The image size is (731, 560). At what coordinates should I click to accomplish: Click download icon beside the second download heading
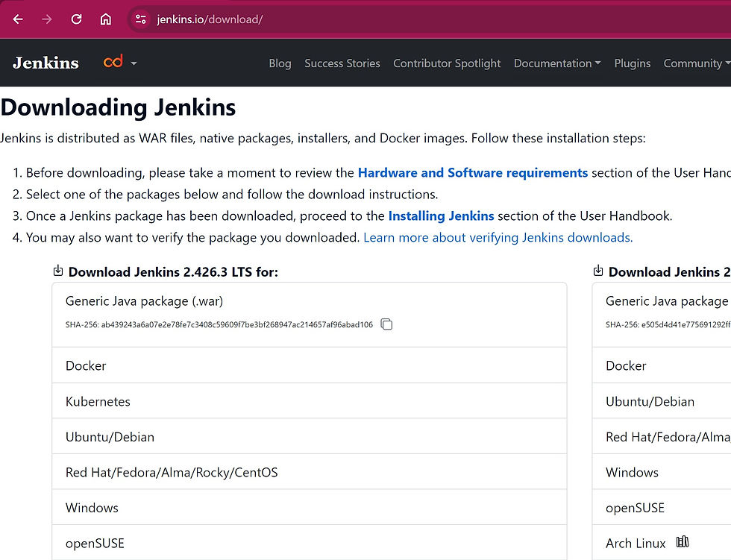pyautogui.click(x=598, y=271)
